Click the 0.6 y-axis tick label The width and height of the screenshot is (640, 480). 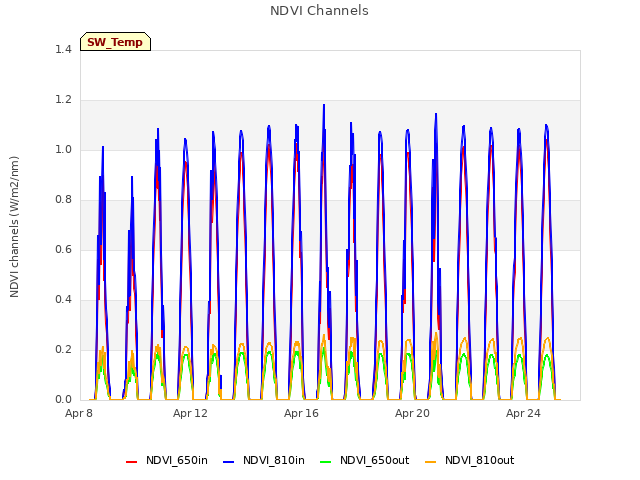pyautogui.click(x=63, y=249)
